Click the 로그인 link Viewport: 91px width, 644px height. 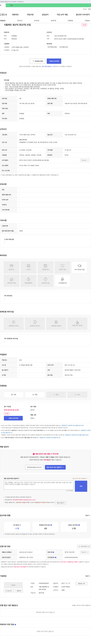click(x=85, y=9)
